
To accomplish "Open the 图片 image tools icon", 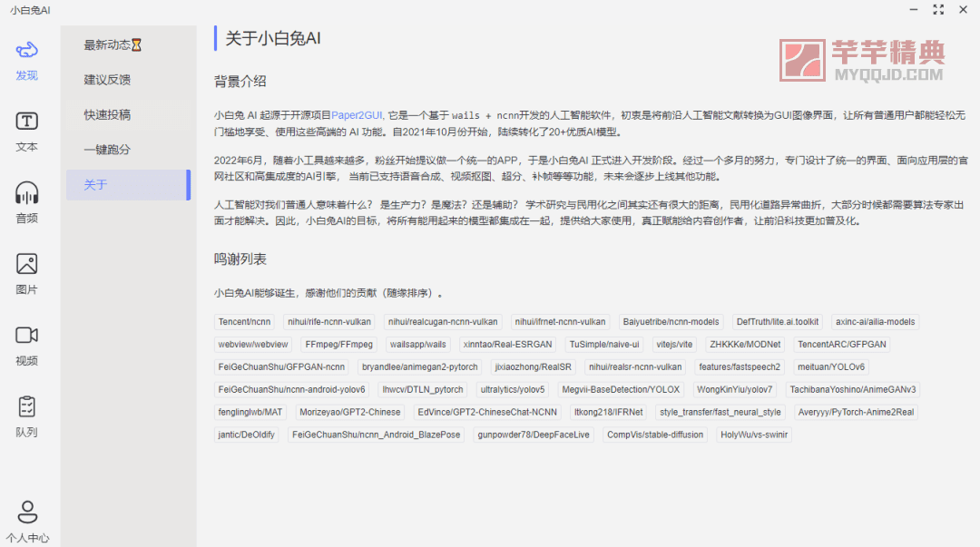I will 27,264.
